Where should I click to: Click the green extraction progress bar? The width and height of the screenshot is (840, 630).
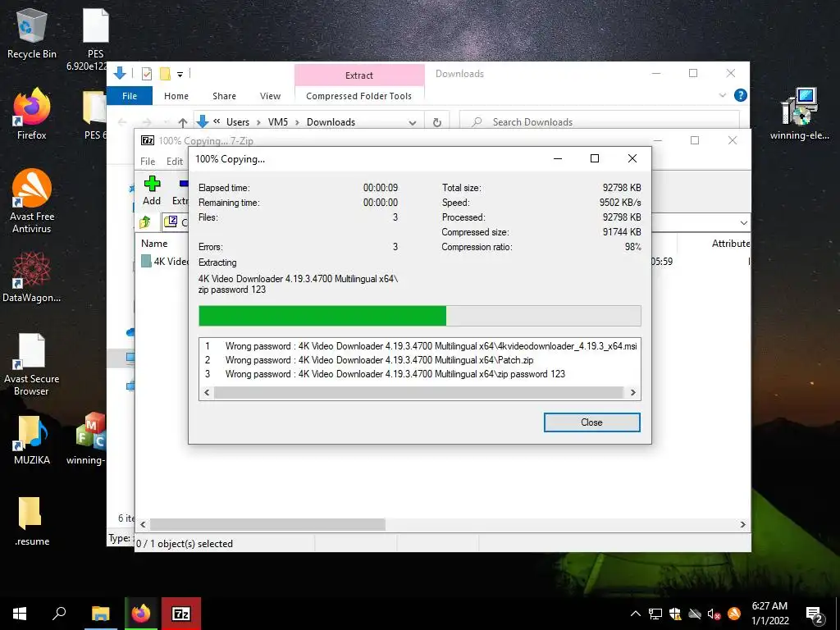(x=322, y=316)
